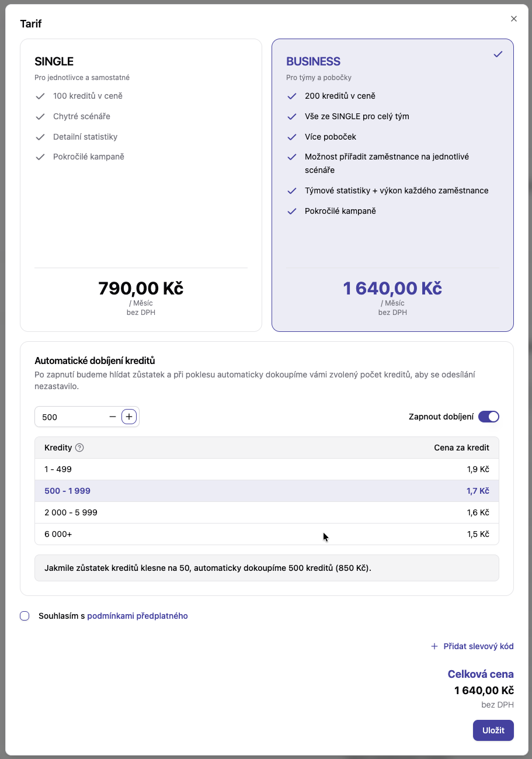Close the Tarif dialog with the X

coord(513,18)
